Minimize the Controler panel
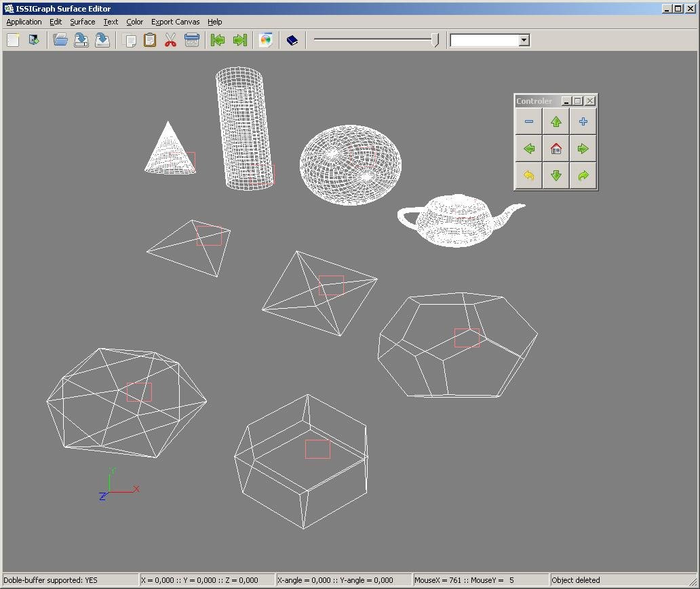This screenshot has height=589, width=700. click(566, 101)
